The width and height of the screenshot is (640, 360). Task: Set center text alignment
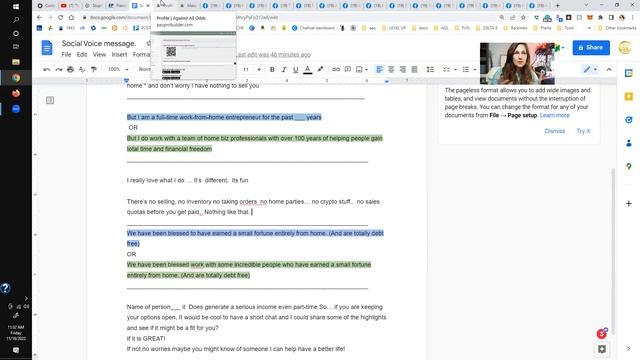pyautogui.click(x=391, y=69)
